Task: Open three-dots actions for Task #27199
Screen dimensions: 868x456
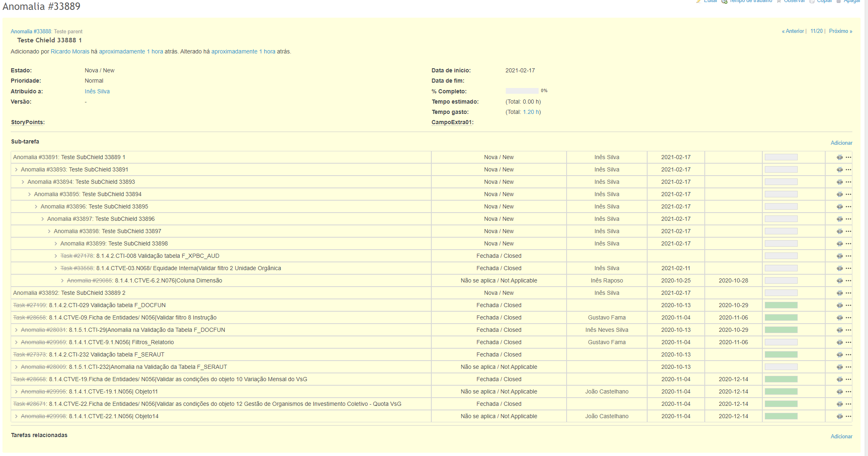Action: tap(848, 305)
